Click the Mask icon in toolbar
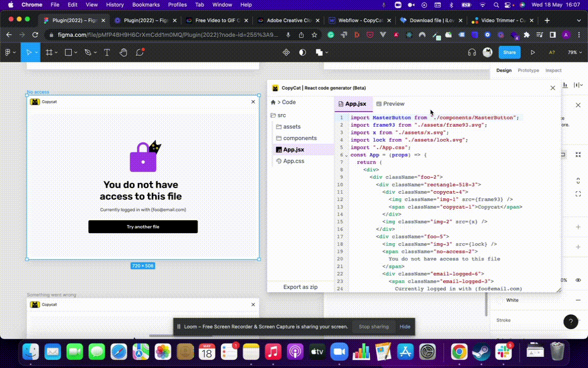Screen dimensions: 588x368 coord(303,53)
